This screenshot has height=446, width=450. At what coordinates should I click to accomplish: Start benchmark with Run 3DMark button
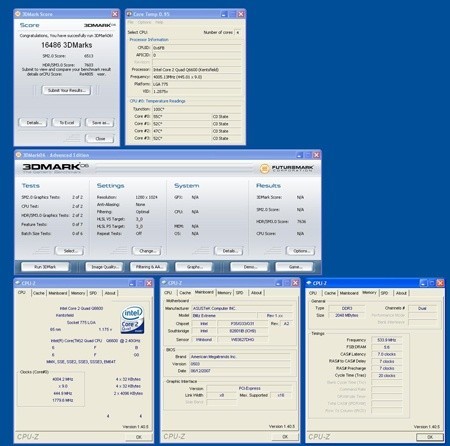(x=45, y=267)
